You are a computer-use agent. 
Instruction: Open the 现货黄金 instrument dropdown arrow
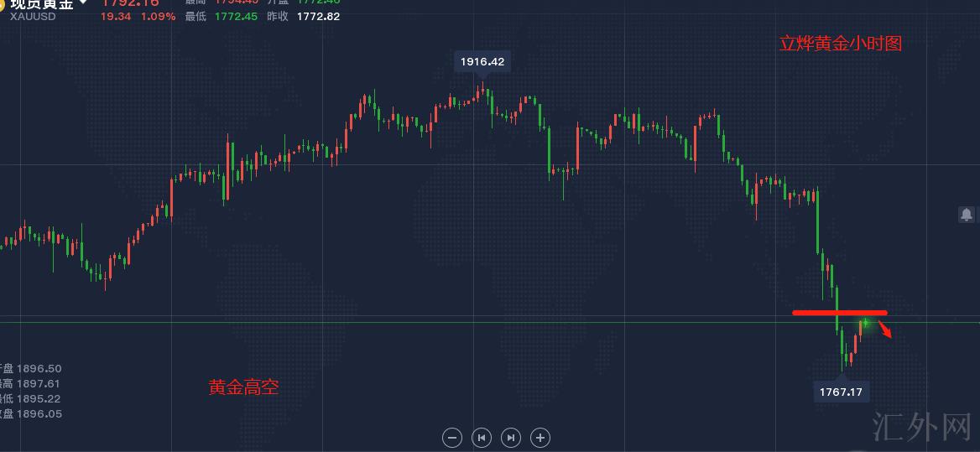coord(83,3)
